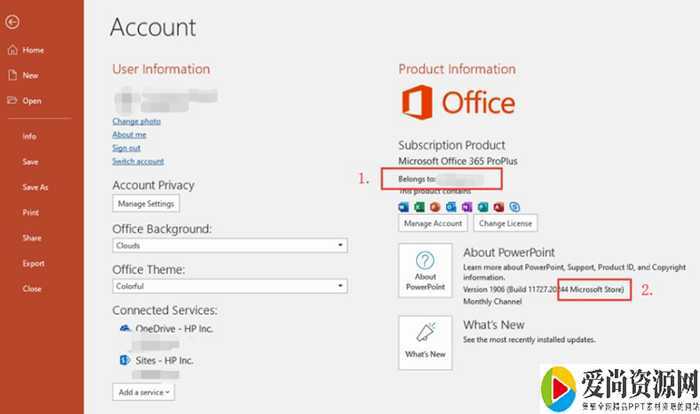
Task: Click the back arrow icon
Action: point(12,21)
